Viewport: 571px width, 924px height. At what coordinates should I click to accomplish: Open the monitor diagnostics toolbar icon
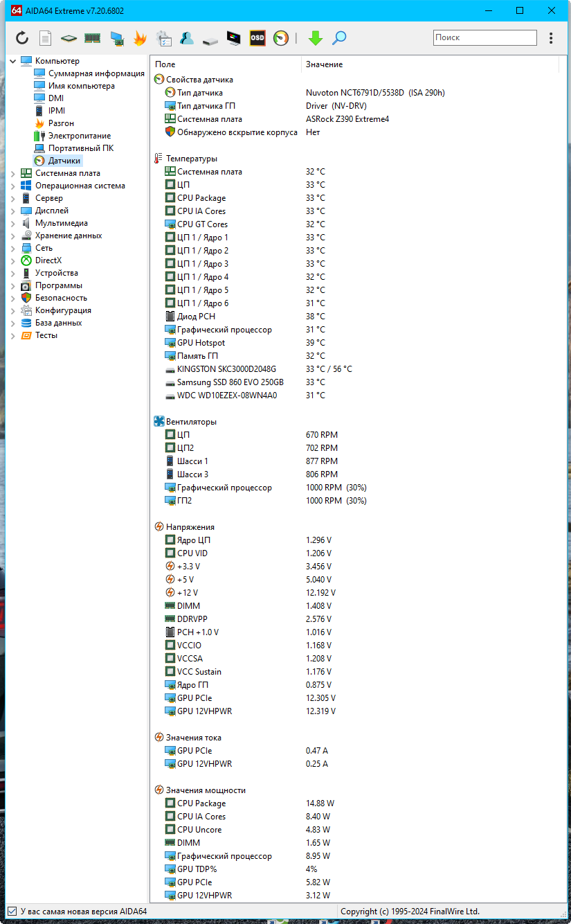pos(234,38)
